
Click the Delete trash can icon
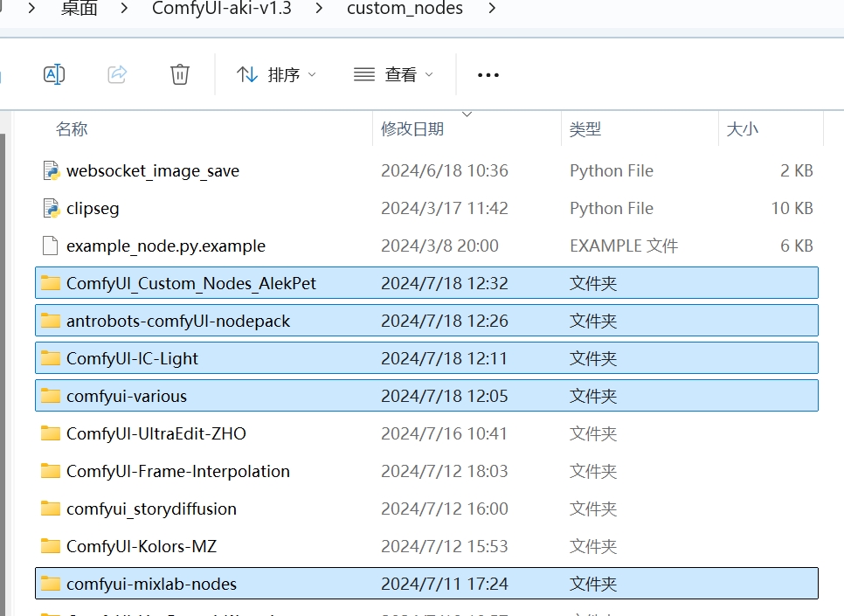click(180, 74)
